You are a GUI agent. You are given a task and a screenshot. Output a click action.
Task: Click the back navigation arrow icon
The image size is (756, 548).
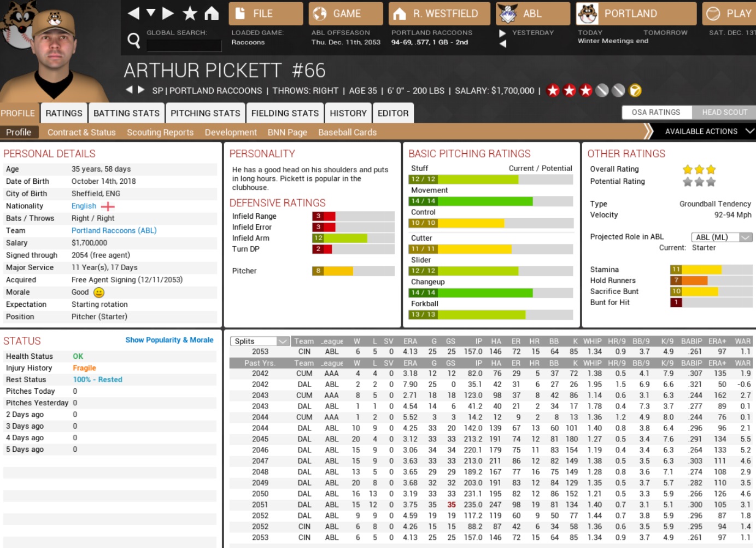coord(133,13)
